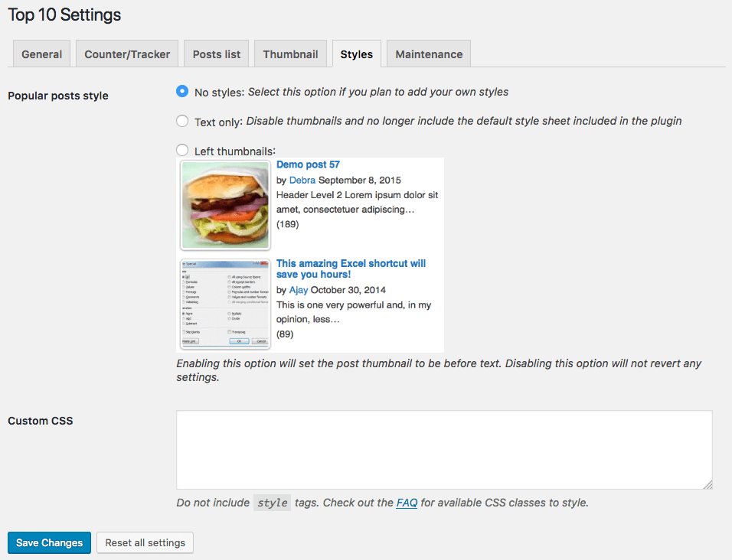Switch to the Counter/Tracker tab
The width and height of the screenshot is (732, 560).
[127, 54]
